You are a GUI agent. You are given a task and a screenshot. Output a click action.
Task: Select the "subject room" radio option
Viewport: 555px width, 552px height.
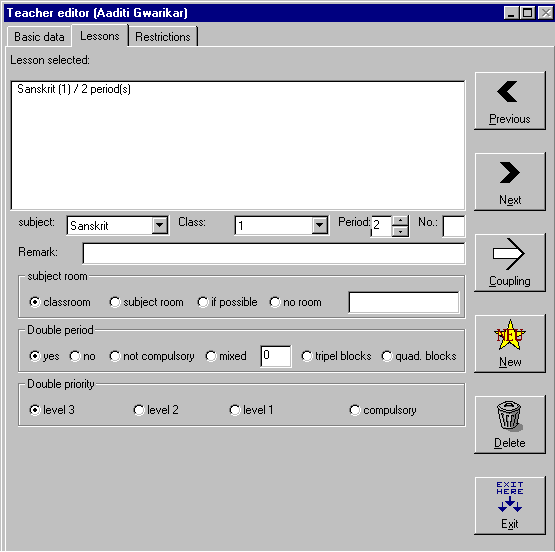click(x=115, y=302)
